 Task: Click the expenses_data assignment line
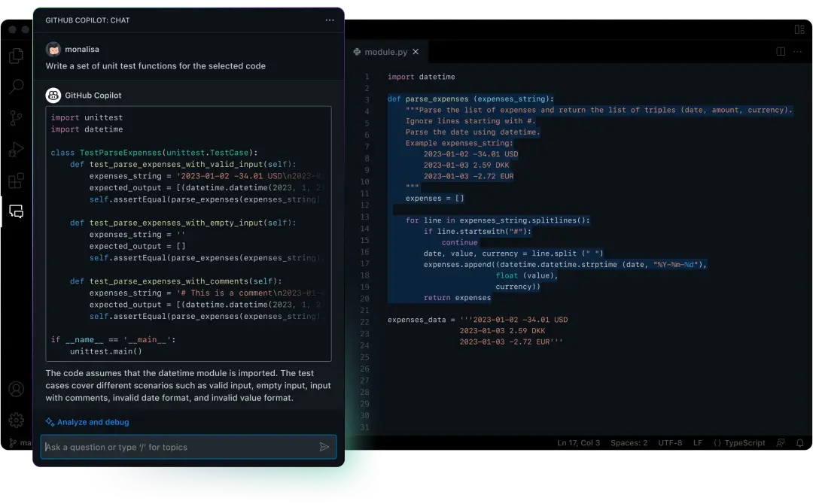[477, 320]
